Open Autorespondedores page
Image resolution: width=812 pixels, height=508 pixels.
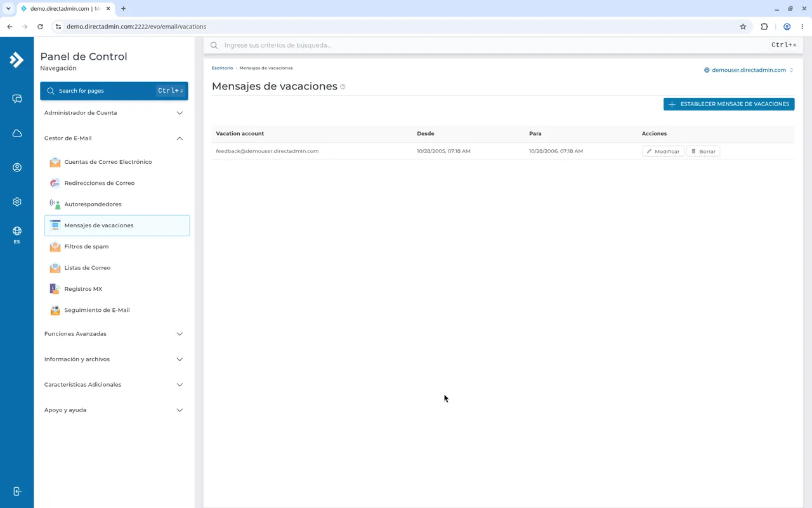[117, 204]
